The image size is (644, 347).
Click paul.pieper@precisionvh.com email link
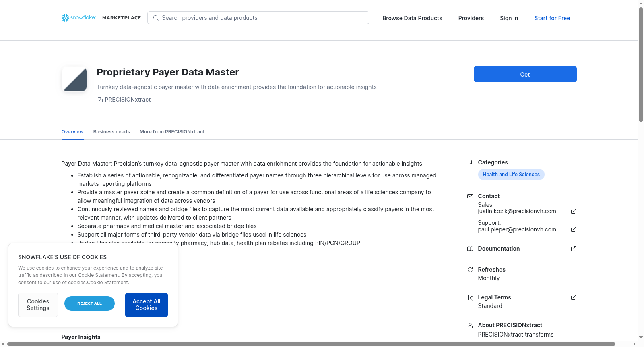(517, 229)
